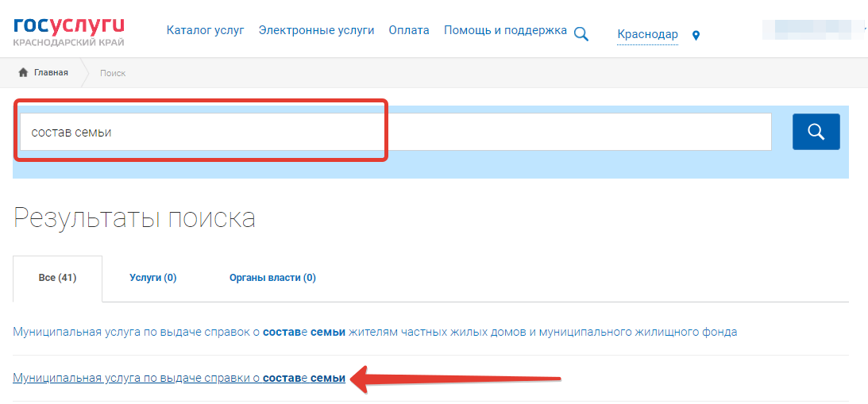The height and width of the screenshot is (404, 868).
Task: Open Электронные услуги menu
Action: click(316, 30)
